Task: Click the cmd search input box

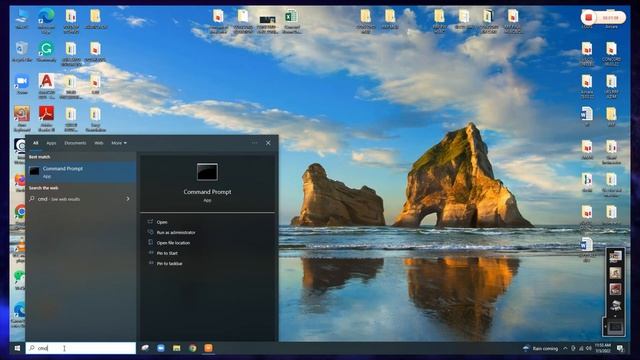Action: tap(81, 348)
